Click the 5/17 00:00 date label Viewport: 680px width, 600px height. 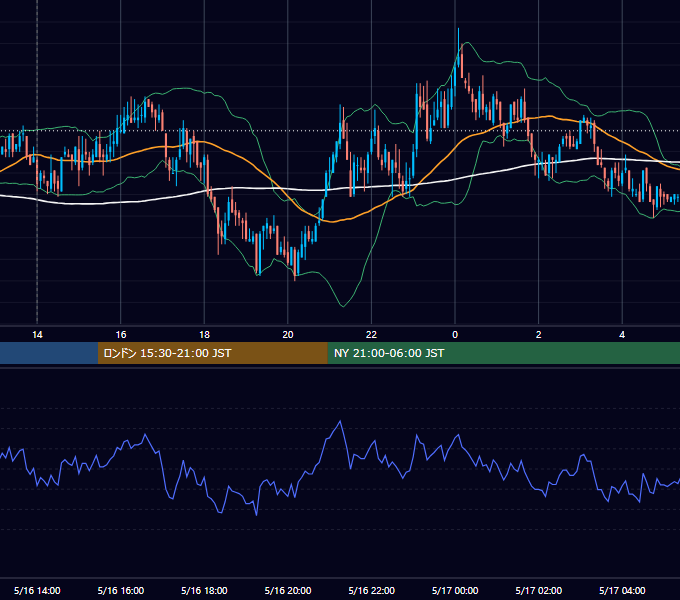click(455, 590)
